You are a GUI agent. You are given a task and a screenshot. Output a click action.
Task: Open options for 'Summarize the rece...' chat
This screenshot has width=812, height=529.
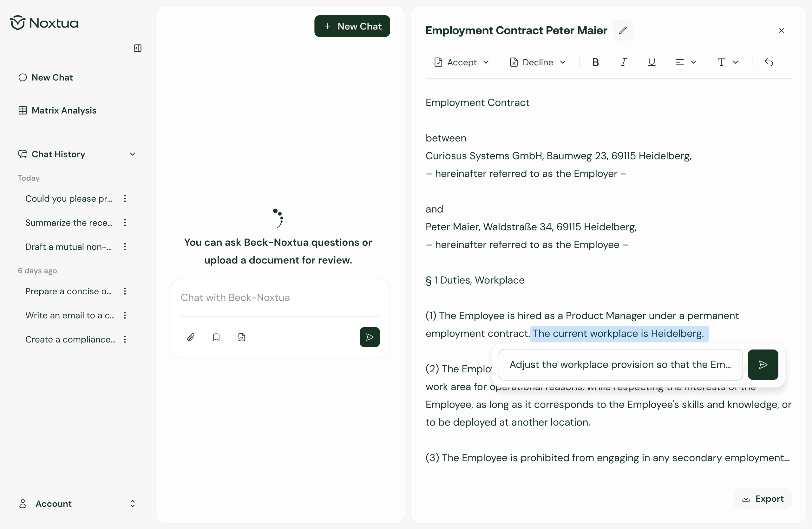[125, 223]
